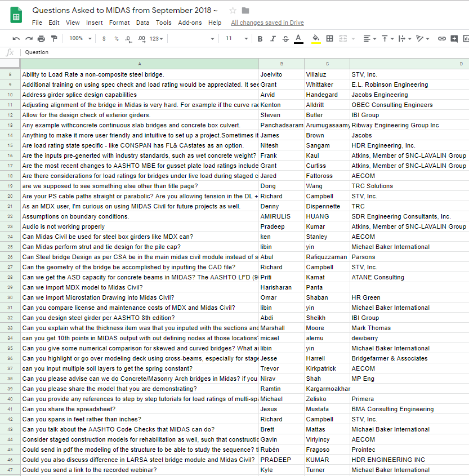
Task: Open the Insert menu
Action: pos(95,23)
